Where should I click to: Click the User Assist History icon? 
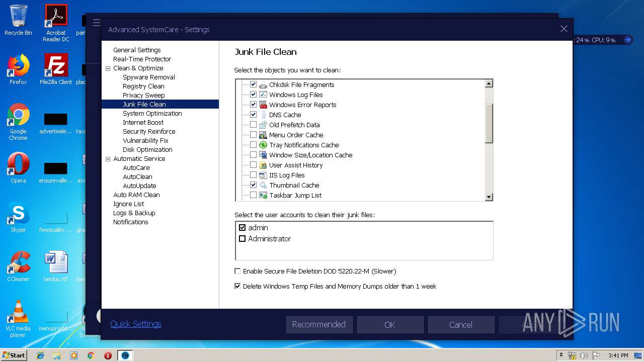(263, 165)
